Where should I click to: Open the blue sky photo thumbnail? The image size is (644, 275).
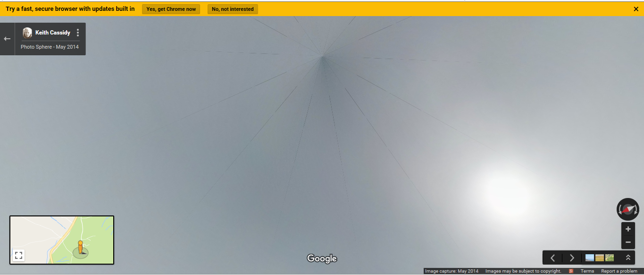coord(590,258)
